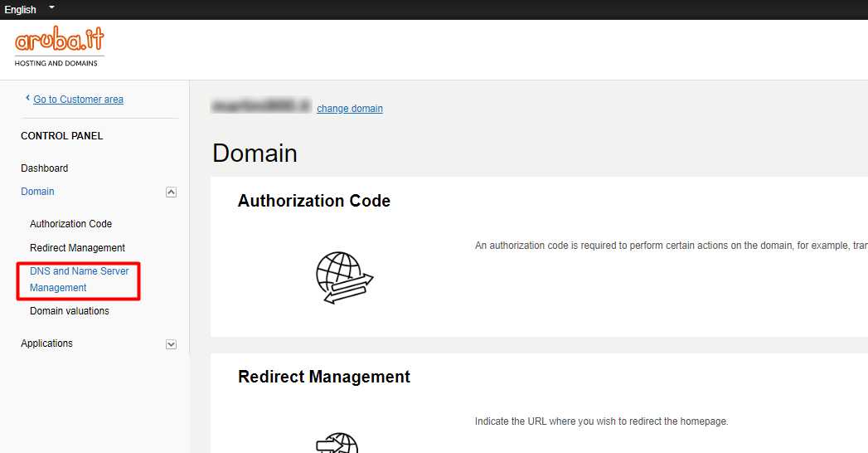868x453 pixels.
Task: Open Dashboard in the control panel
Action: [45, 168]
